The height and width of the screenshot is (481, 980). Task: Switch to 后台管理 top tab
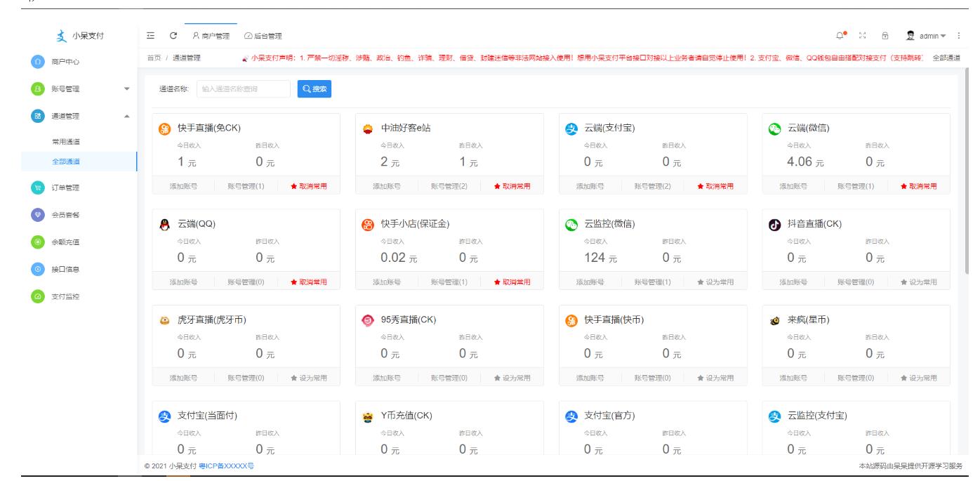pos(263,36)
